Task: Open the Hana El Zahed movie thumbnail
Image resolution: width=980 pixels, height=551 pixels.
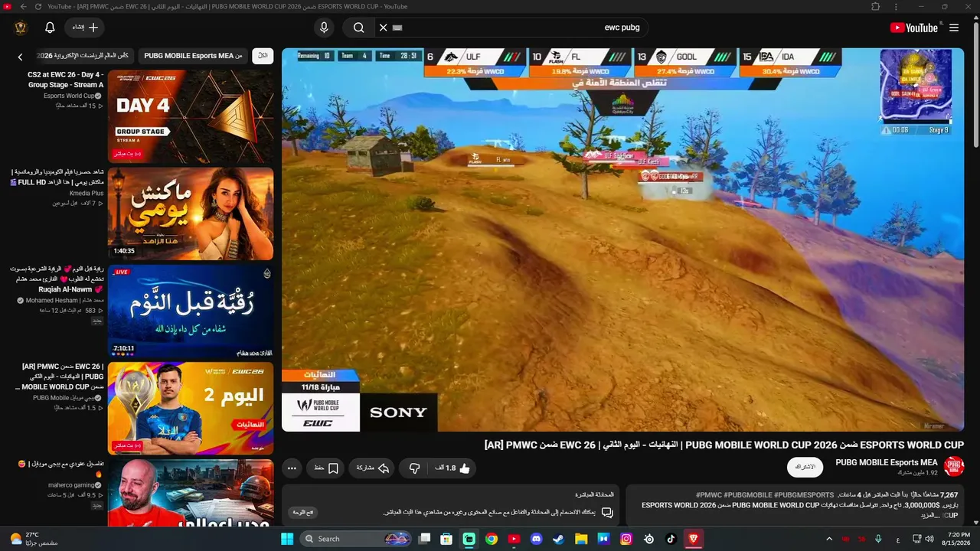Action: (x=191, y=214)
